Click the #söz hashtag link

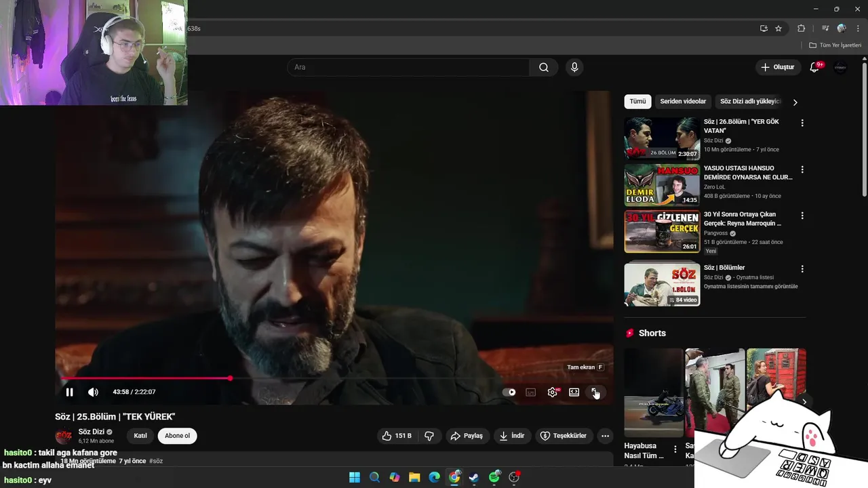tap(156, 461)
